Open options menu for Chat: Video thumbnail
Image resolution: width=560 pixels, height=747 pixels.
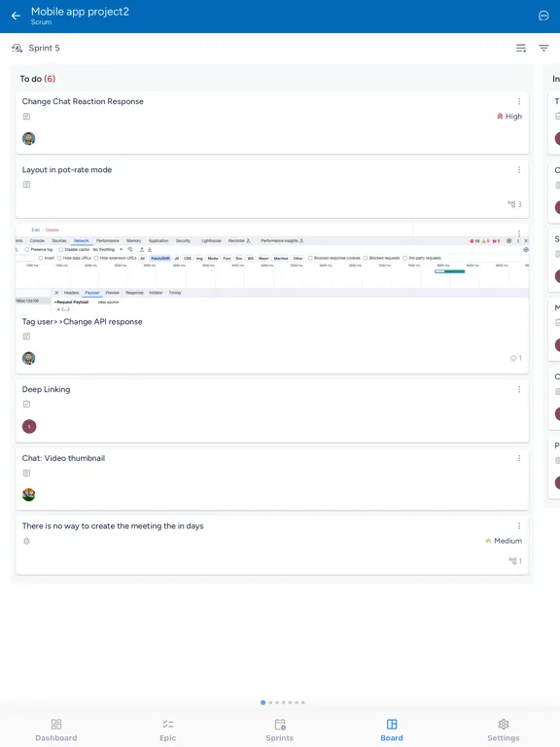pos(519,458)
